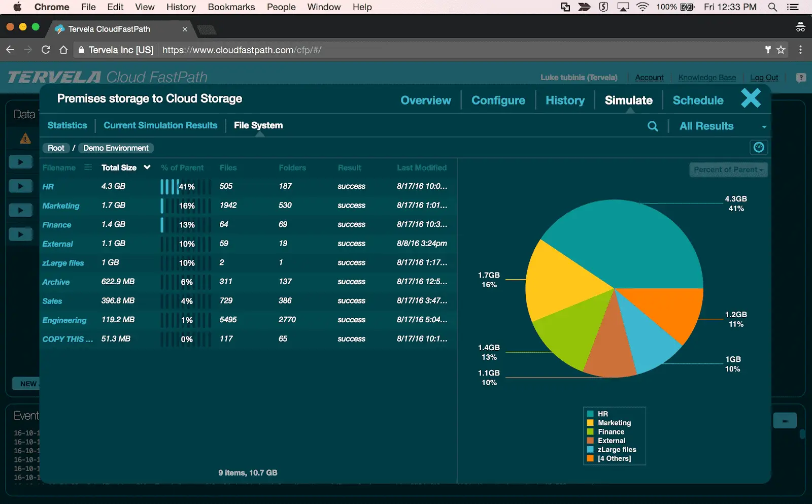The width and height of the screenshot is (812, 504).
Task: Click the Apple menu icon
Action: 17,7
